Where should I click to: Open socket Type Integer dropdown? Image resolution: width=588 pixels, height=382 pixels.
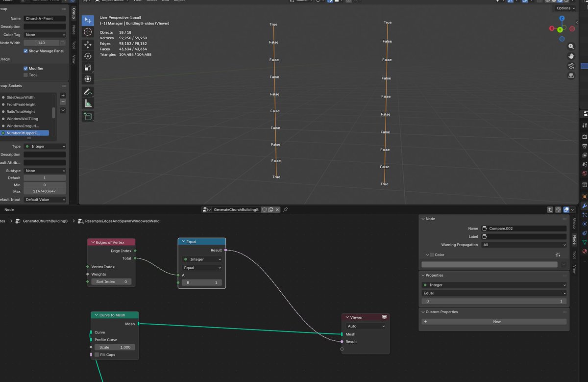(x=45, y=147)
